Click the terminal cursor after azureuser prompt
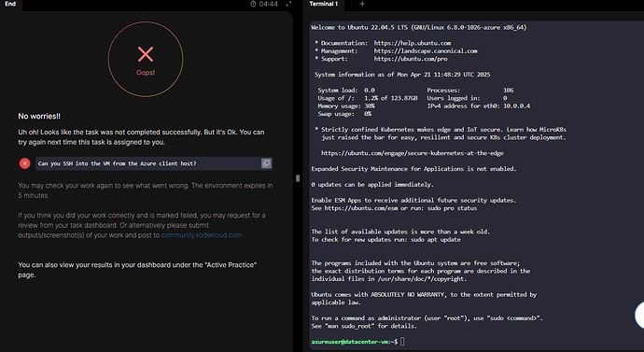This screenshot has width=644, height=352. (402, 342)
